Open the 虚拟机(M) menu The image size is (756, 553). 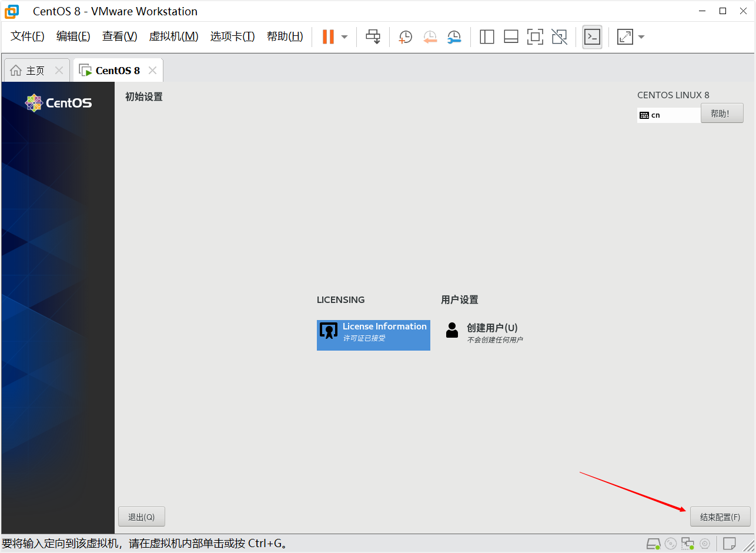pyautogui.click(x=173, y=36)
